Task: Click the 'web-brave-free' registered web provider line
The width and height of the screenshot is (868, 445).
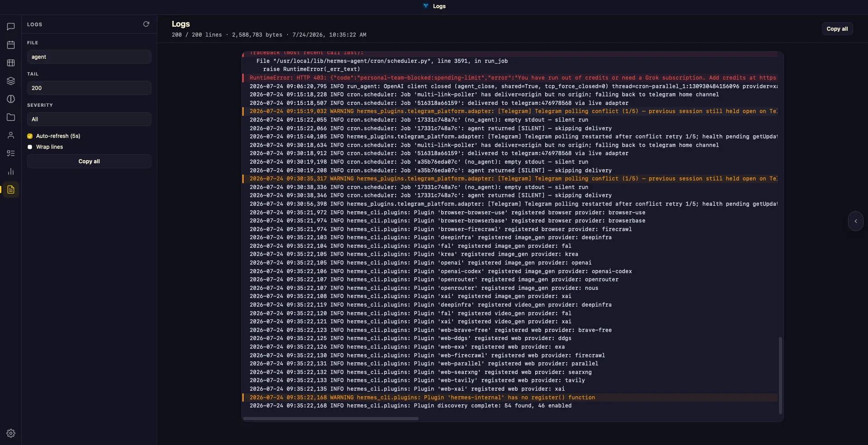Action: (x=430, y=330)
